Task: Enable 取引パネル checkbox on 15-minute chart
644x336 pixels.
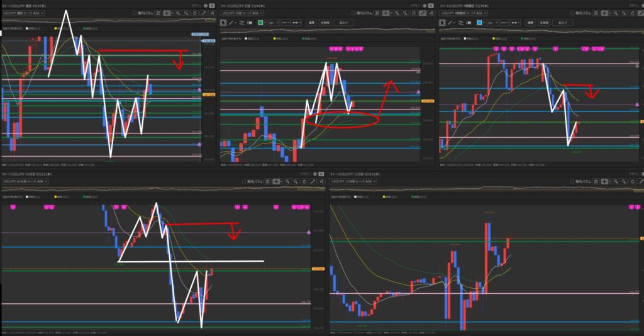Action: (572, 182)
